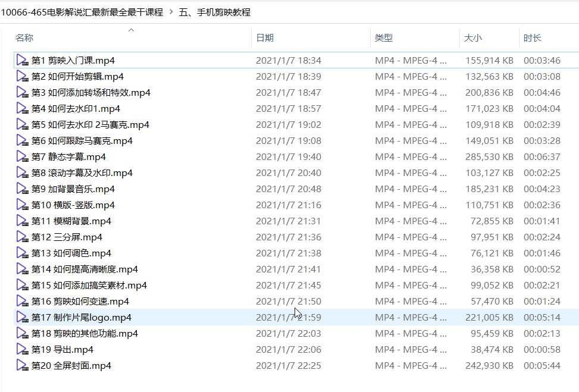Screen dimensions: 579x392
Task: Select the file name 第4 如何去水印1.mp4
Action: 76,108
